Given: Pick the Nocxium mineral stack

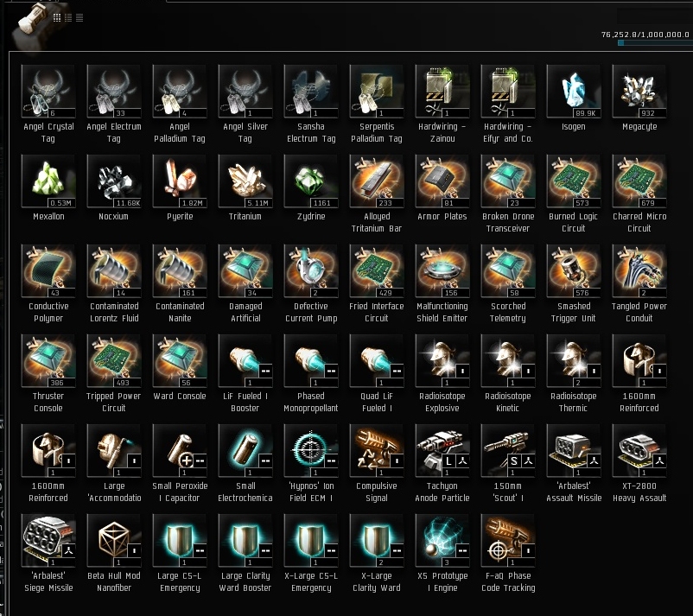Looking at the screenshot, I should tap(113, 181).
